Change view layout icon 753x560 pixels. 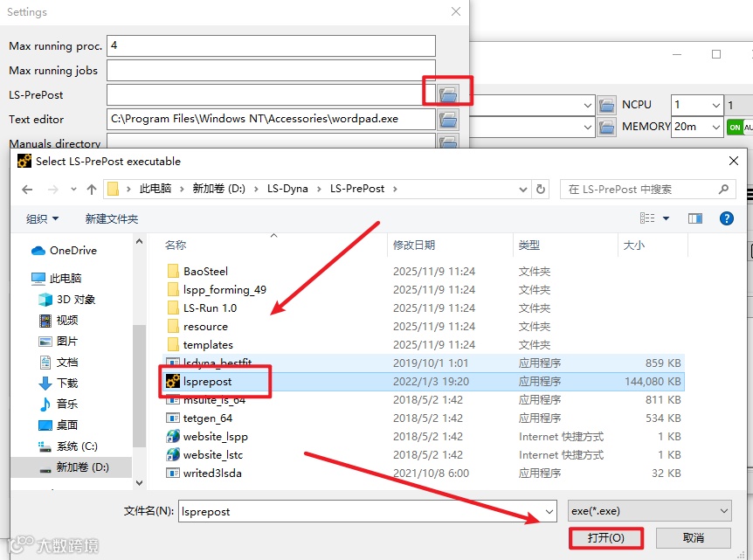tap(647, 218)
